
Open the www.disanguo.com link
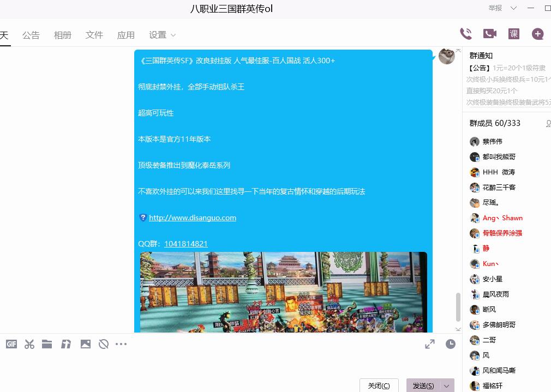pos(193,218)
